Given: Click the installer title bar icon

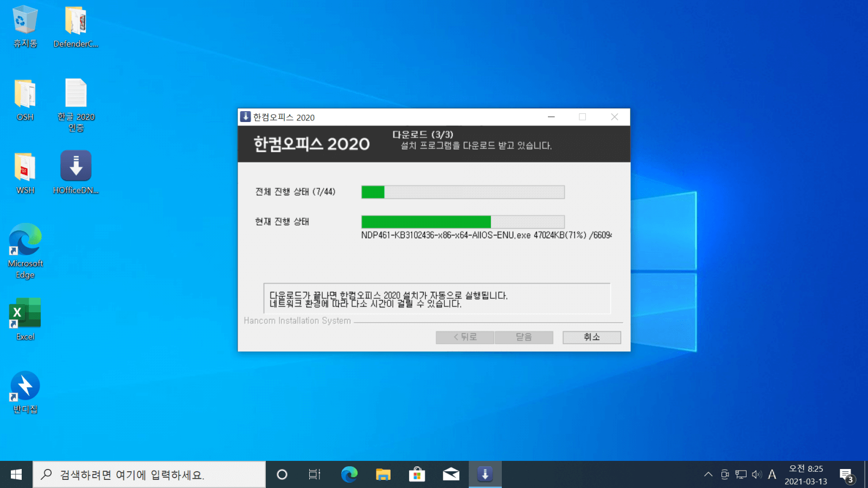Looking at the screenshot, I should [245, 117].
